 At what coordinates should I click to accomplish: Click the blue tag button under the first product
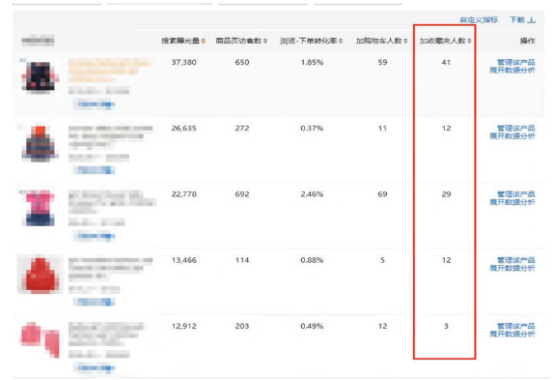[x=94, y=104]
